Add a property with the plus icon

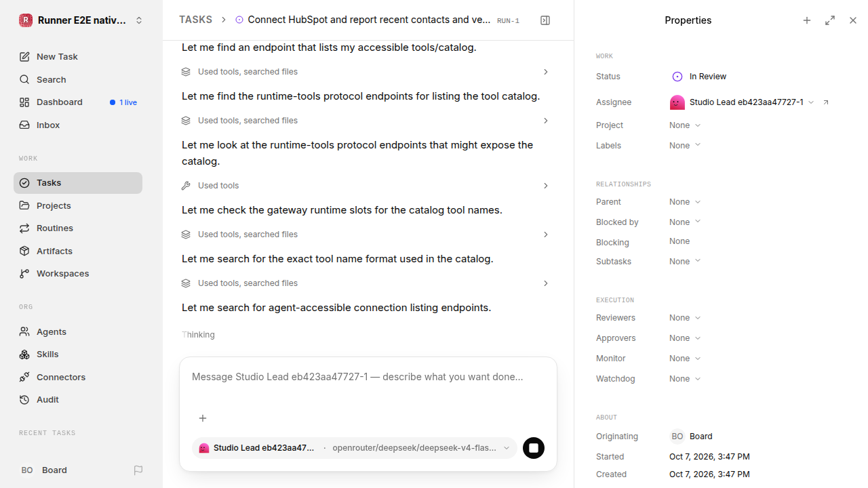[x=807, y=20]
